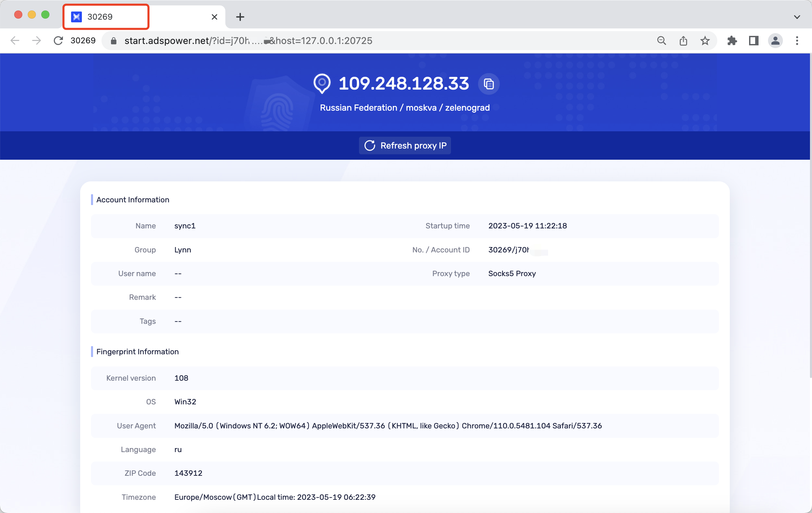Click the location pin icon beside the IP

point(322,83)
